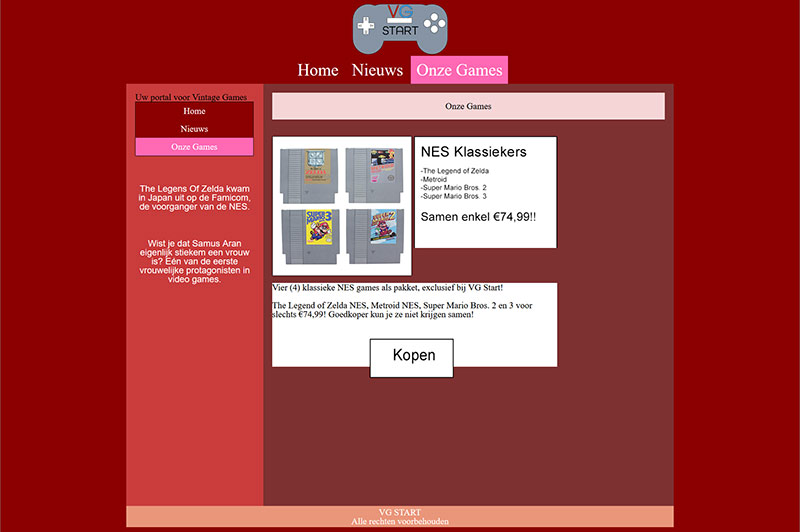Select the pink Onze Games sidebar item
Image resolution: width=800 pixels, height=532 pixels.
click(x=194, y=147)
